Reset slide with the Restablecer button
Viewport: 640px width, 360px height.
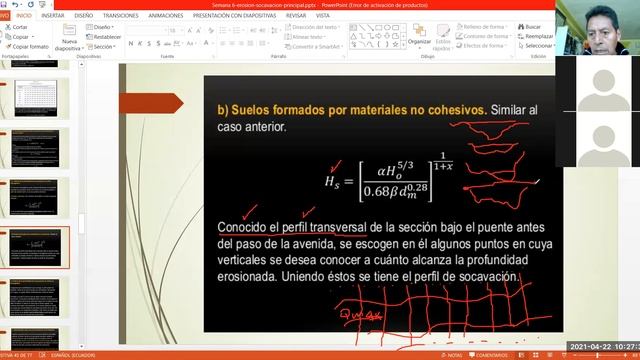coord(104,37)
